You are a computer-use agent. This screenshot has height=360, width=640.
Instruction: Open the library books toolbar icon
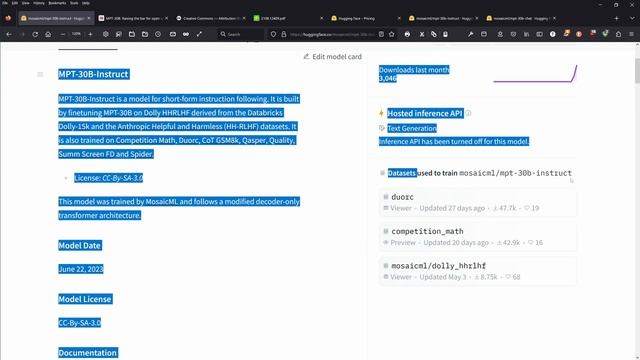click(527, 34)
